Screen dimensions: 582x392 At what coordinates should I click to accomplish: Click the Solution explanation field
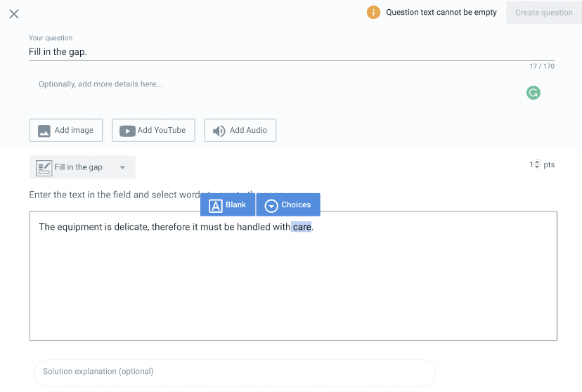tap(234, 372)
